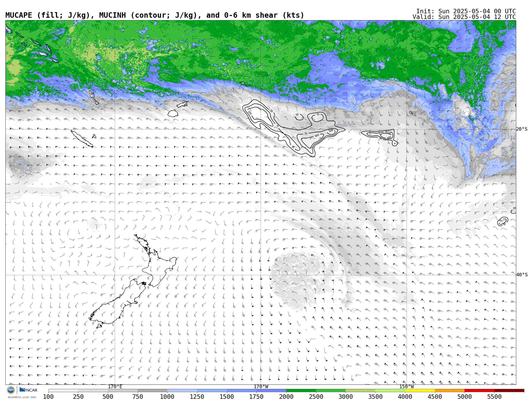Click the "2500" colorbar tick label

(x=316, y=397)
